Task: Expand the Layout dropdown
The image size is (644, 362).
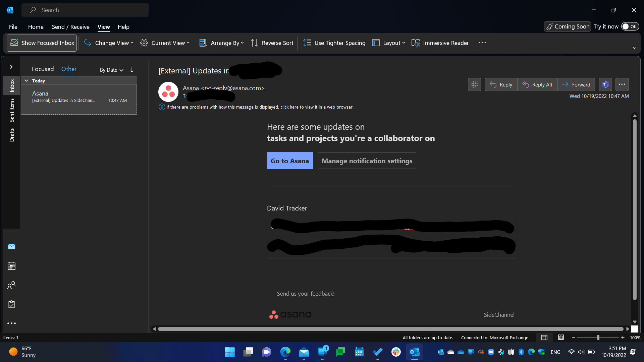Action: (389, 43)
